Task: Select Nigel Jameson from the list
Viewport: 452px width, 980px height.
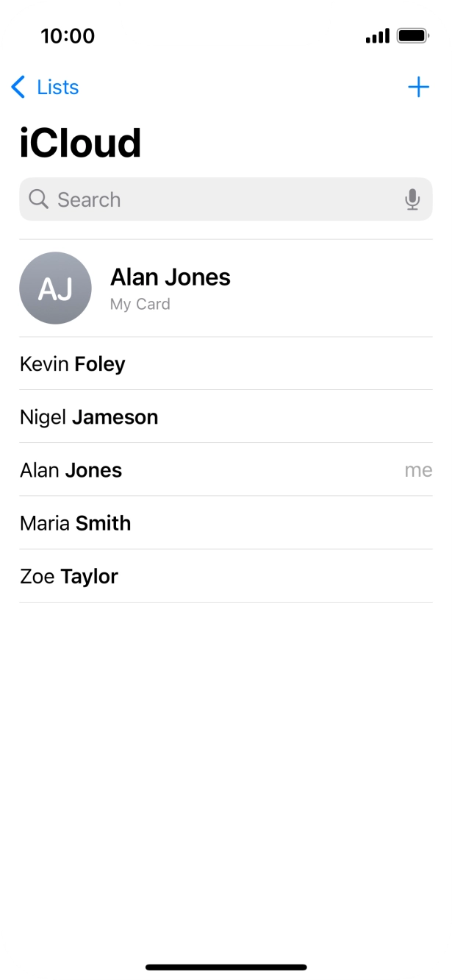Action: [x=89, y=417]
